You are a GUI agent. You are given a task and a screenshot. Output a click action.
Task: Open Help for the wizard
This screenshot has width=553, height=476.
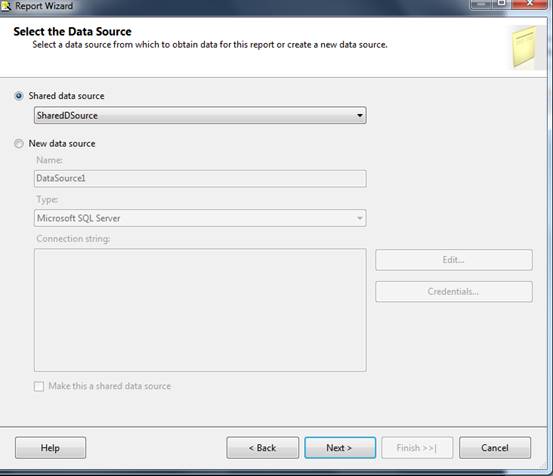click(50, 448)
